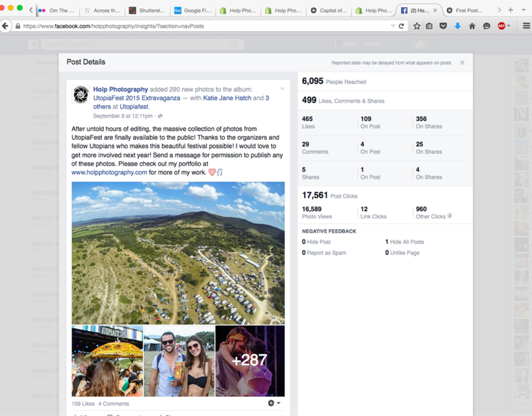
Task: Bookmark this page with the star icon
Action: pos(416,26)
